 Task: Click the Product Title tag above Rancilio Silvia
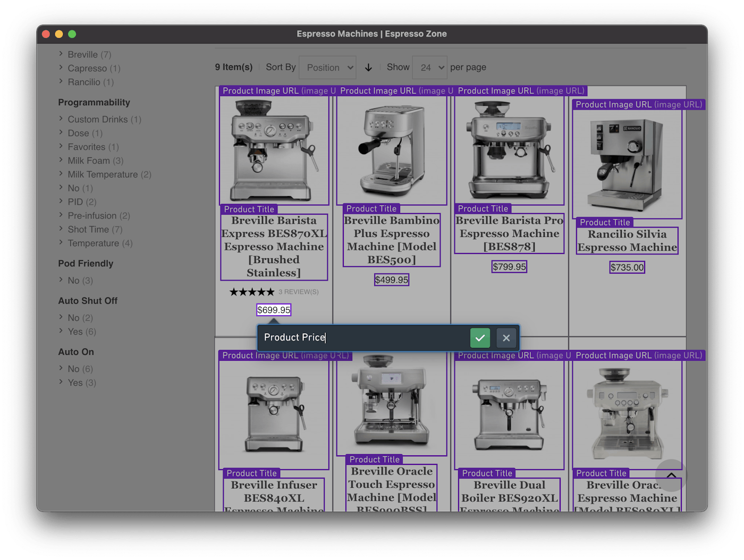pos(605,223)
